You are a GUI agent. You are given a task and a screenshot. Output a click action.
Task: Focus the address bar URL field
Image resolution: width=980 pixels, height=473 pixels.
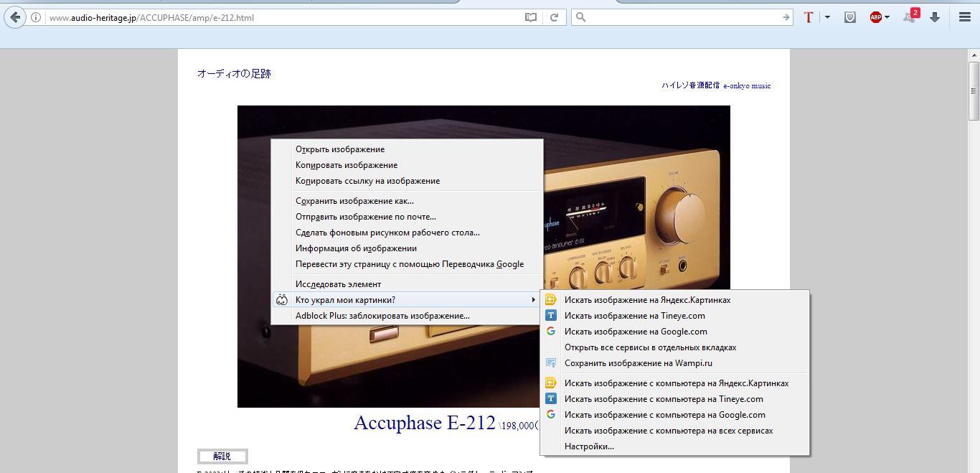pos(283,17)
